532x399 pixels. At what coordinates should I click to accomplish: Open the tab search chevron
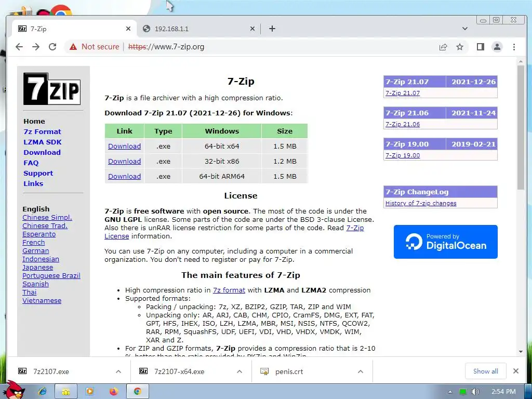(x=465, y=29)
